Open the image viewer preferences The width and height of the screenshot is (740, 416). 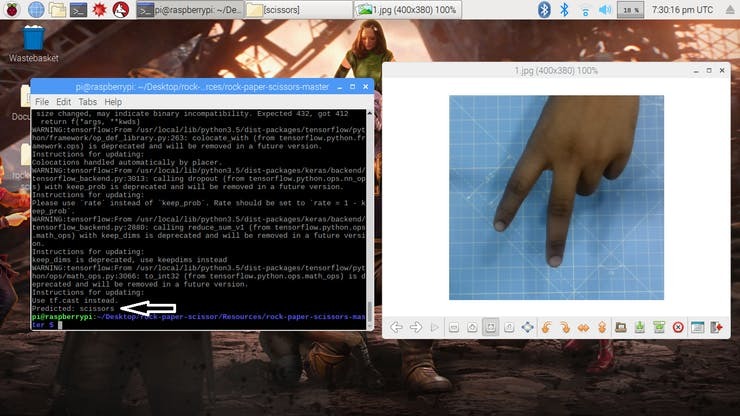coord(698,327)
